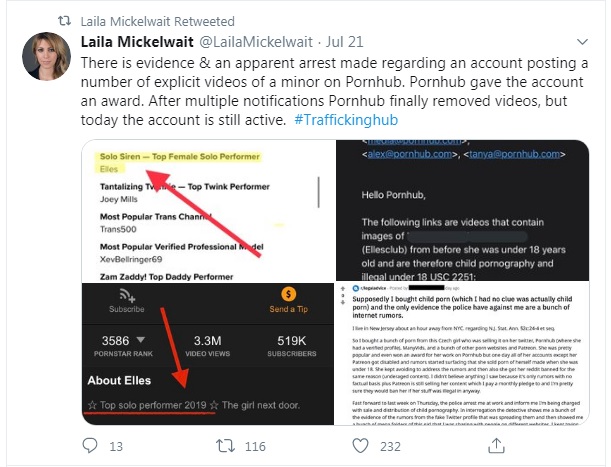The height and width of the screenshot is (467, 611).
Task: Open the #Traffickinghub hashtag link
Action: click(x=346, y=120)
